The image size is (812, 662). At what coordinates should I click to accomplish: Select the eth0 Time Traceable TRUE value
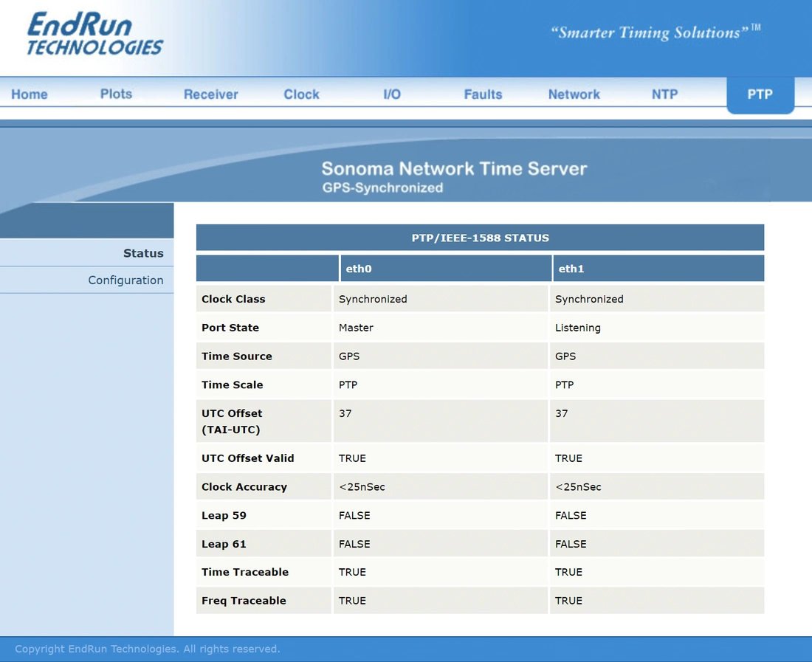pyautogui.click(x=352, y=572)
